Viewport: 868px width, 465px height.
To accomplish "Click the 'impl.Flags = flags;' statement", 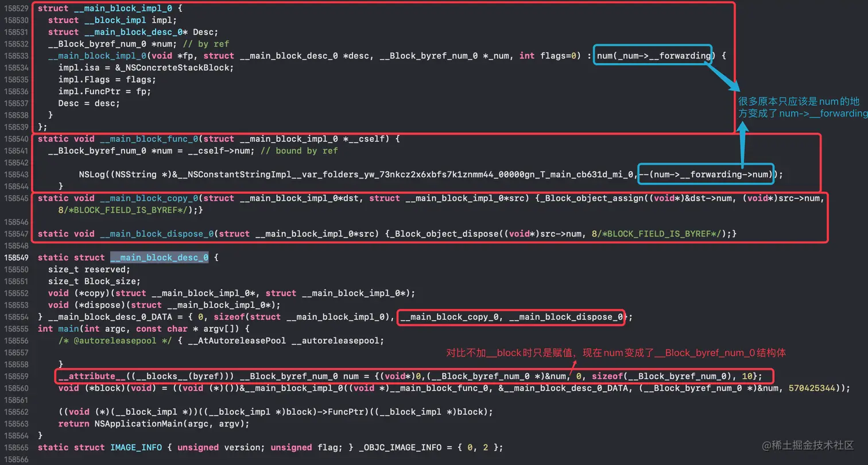I will (x=107, y=80).
